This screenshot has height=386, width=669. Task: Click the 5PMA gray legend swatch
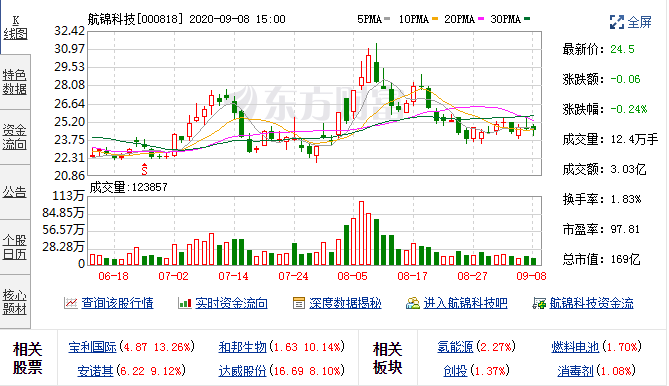pyautogui.click(x=387, y=19)
